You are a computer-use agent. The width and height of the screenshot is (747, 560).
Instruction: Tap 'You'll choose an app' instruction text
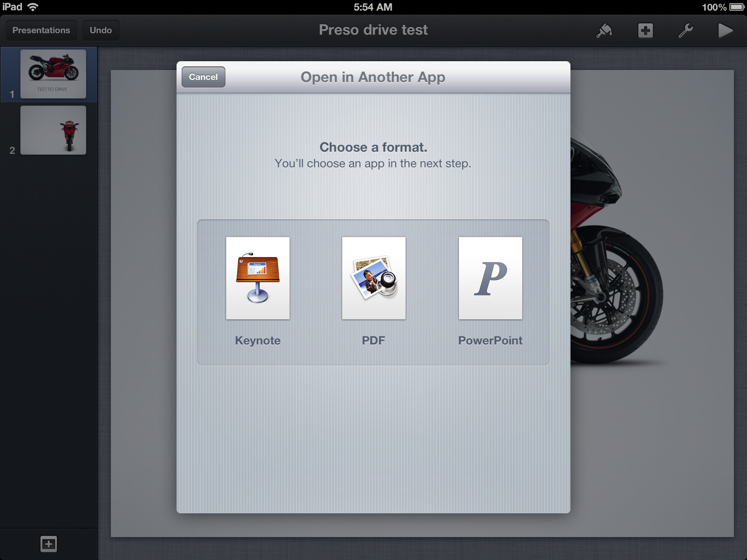tap(373, 164)
